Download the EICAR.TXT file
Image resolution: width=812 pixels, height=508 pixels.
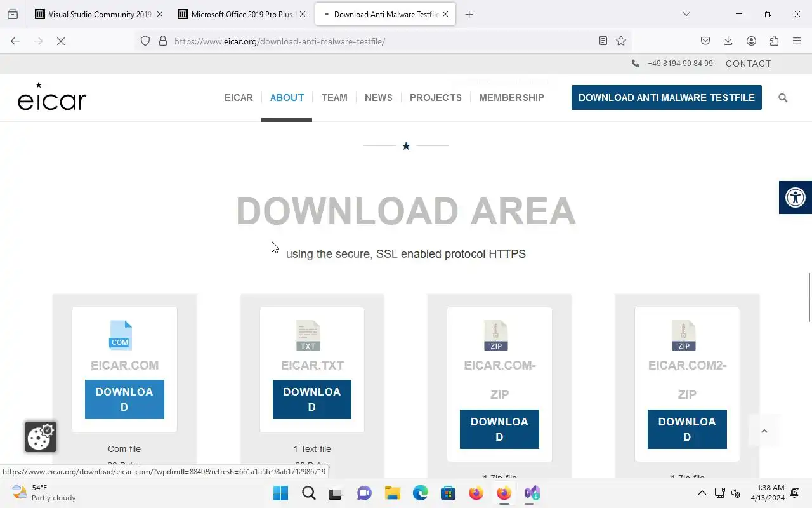pyautogui.click(x=312, y=399)
